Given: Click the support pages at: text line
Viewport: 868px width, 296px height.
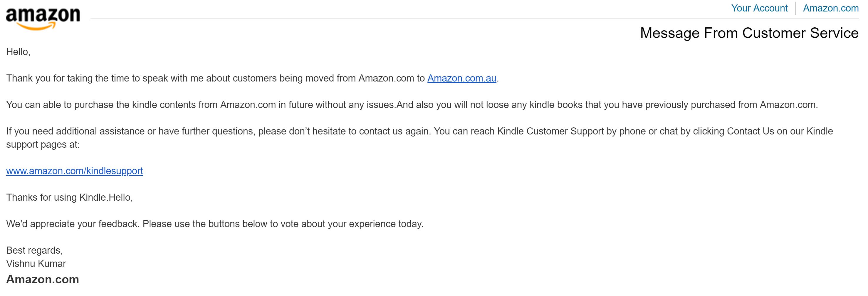Looking at the screenshot, I should (43, 144).
